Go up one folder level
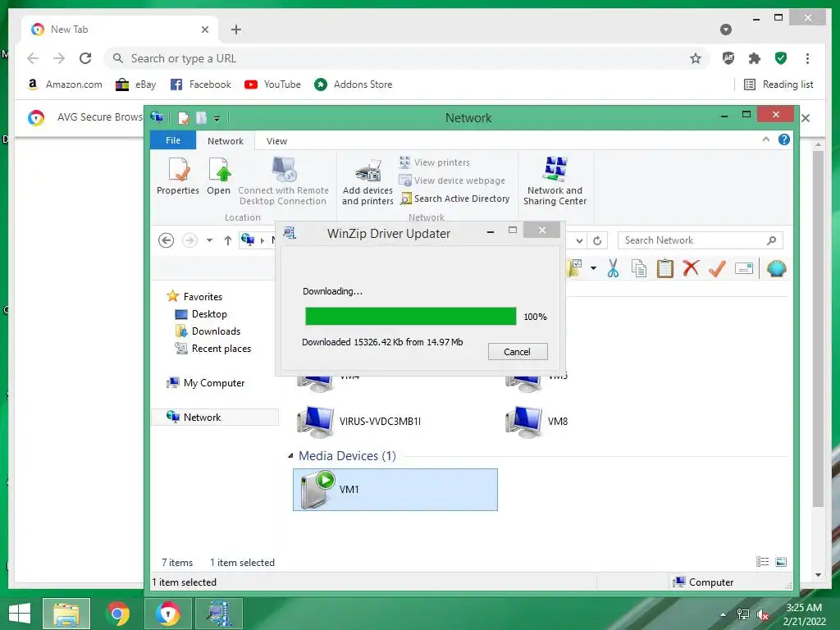840x630 pixels. tap(228, 240)
